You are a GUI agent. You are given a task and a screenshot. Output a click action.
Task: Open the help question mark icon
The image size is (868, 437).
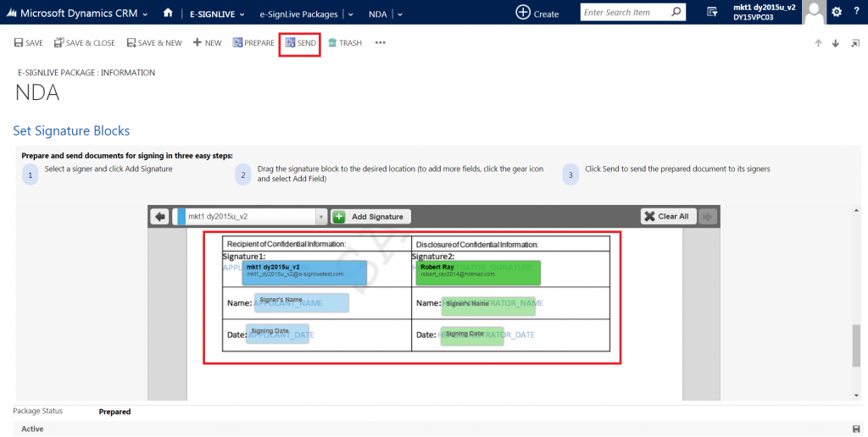pos(856,12)
